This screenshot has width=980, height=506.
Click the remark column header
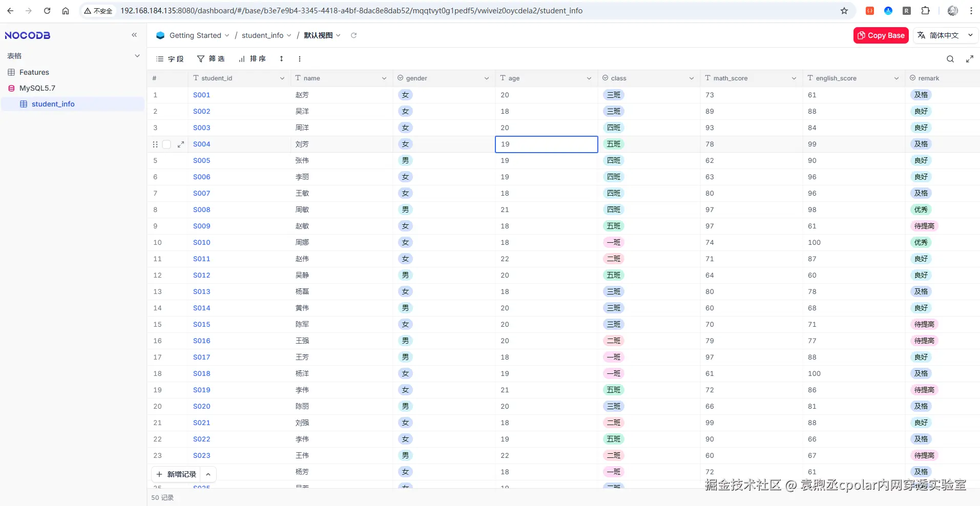(x=943, y=78)
